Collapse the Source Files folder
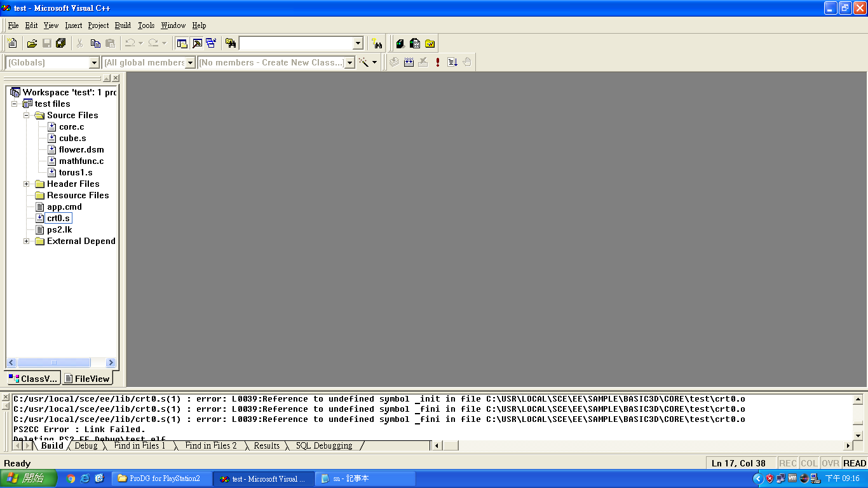The image size is (868, 488). pyautogui.click(x=27, y=115)
